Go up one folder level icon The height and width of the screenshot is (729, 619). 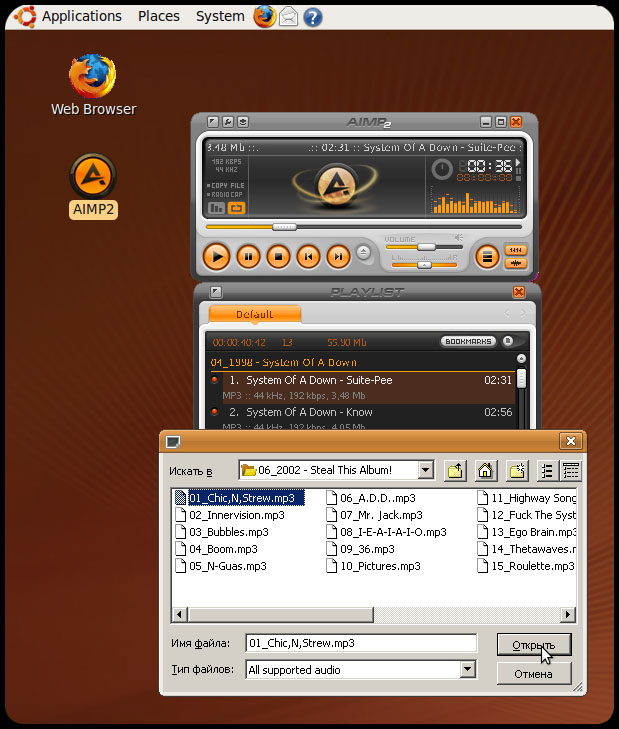click(x=455, y=471)
